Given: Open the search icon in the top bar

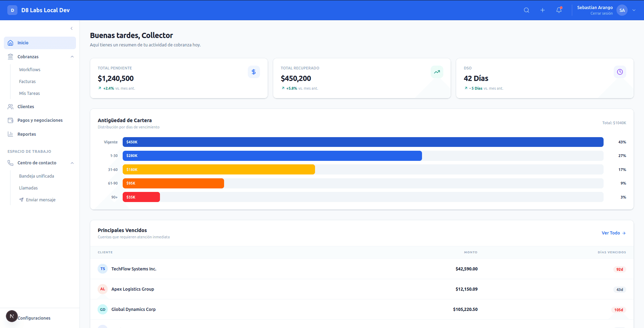Looking at the screenshot, I should (x=527, y=10).
